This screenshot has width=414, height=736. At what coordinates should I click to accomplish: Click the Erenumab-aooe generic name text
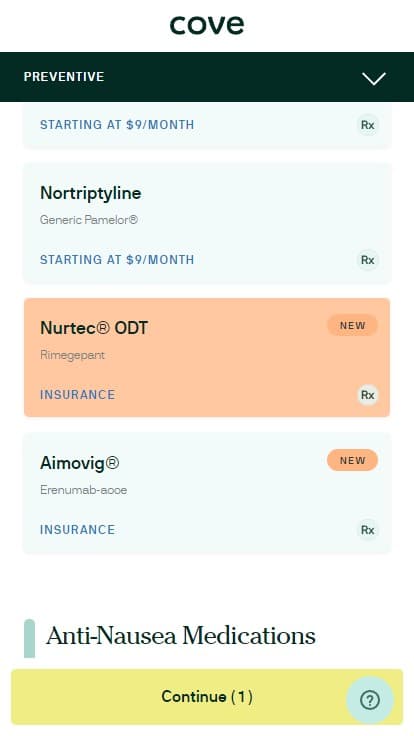tap(84, 490)
